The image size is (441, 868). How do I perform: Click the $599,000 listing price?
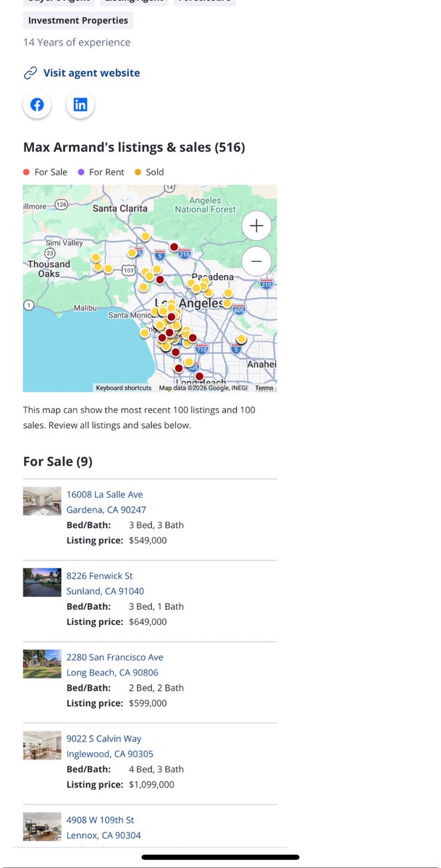click(148, 703)
